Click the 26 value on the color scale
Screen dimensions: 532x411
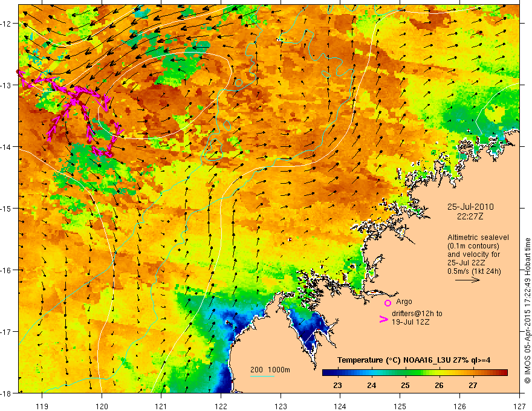439,385
